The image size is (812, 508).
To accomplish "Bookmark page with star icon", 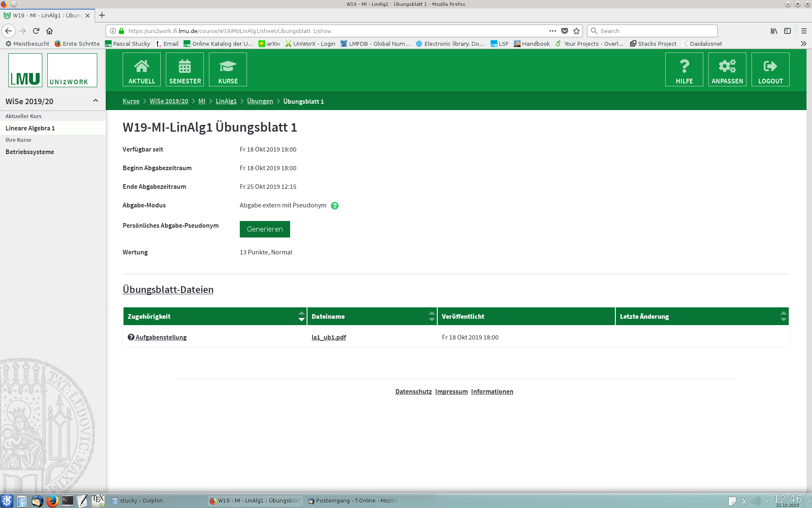I will click(576, 31).
